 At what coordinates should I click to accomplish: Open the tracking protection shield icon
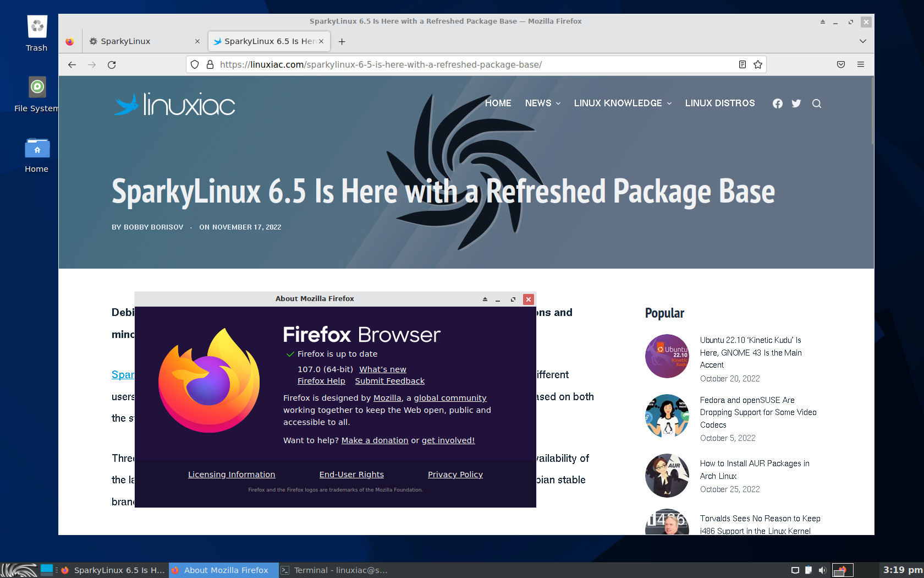(x=195, y=65)
